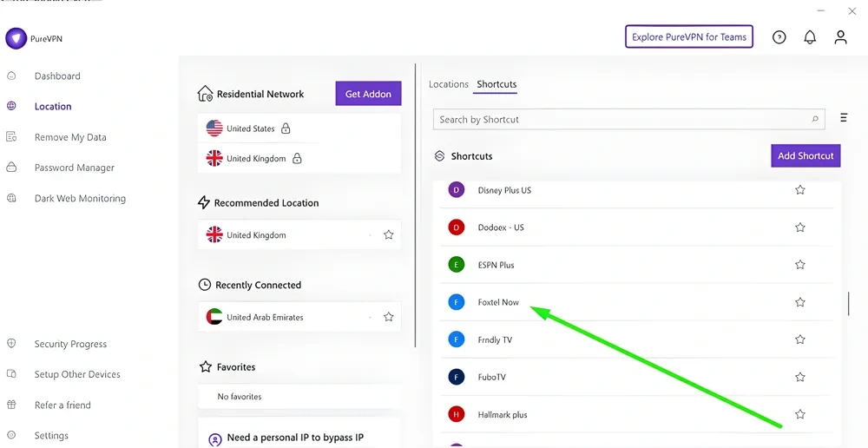The image size is (868, 448).
Task: Open Dark Web Monitoring from sidebar
Action: (x=80, y=198)
